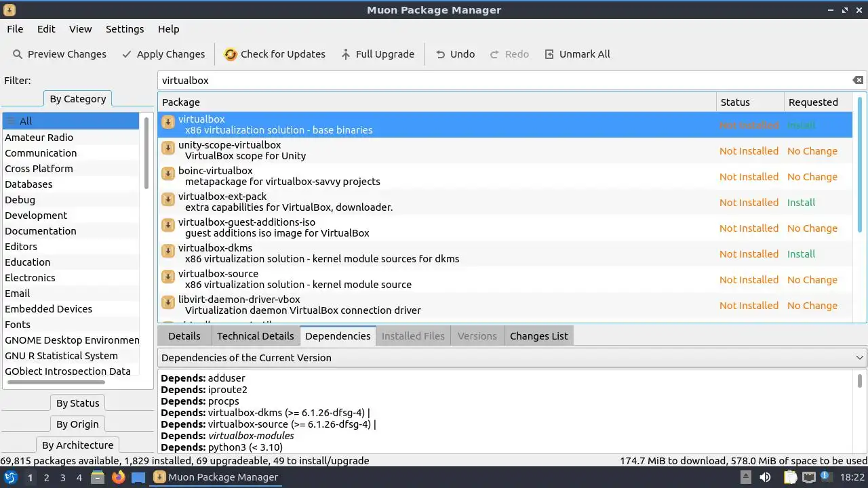This screenshot has height=488, width=868.
Task: Select the All category
Action: click(71, 121)
